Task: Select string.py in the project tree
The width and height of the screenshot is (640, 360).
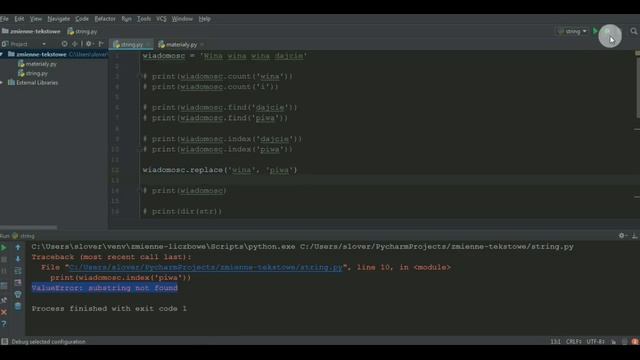Action: pos(33,73)
